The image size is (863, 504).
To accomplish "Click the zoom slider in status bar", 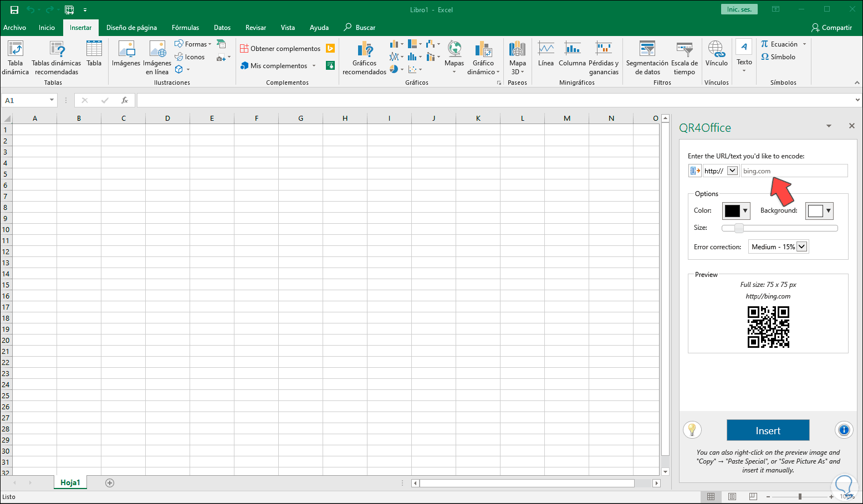I will (800, 497).
